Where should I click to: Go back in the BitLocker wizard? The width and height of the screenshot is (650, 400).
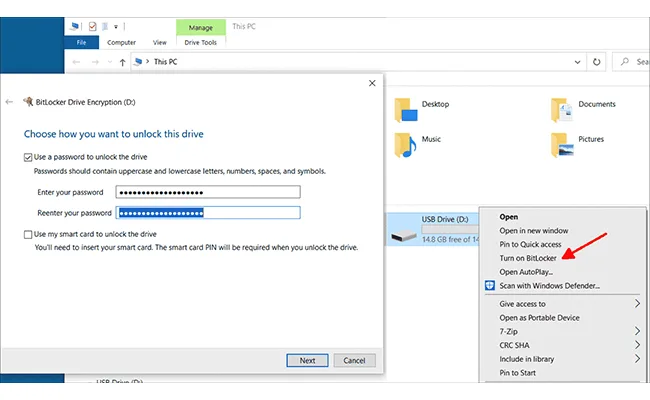9,102
